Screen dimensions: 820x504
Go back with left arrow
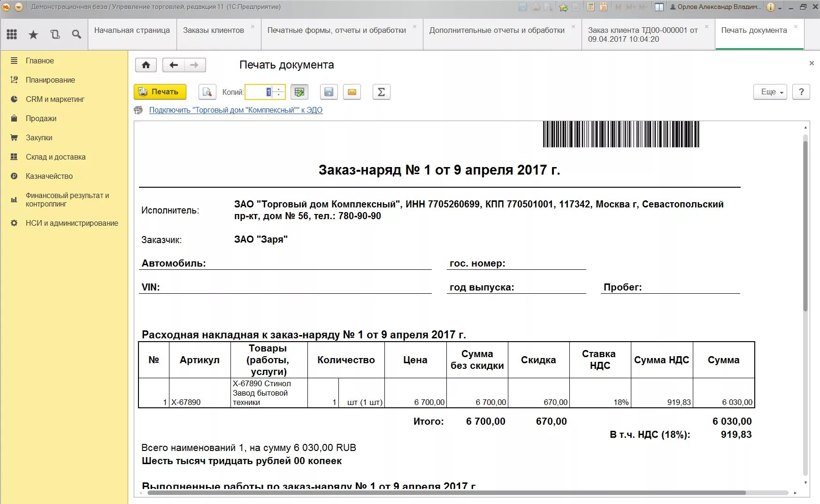173,65
